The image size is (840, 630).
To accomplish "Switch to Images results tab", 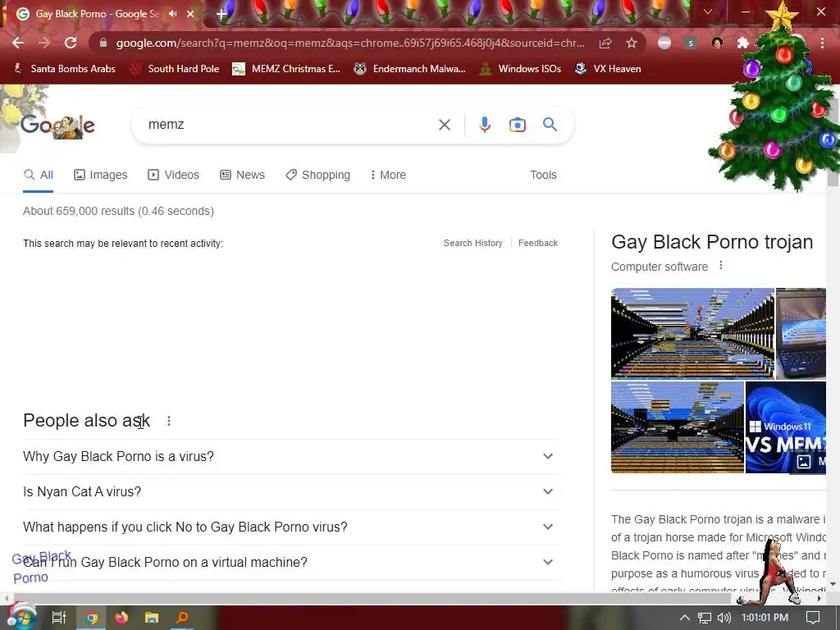I will click(101, 176).
